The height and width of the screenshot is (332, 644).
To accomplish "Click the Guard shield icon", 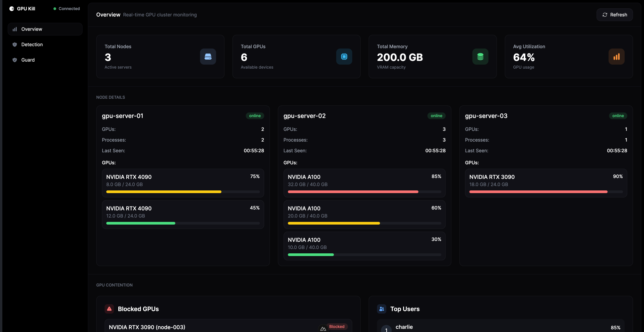I will click(15, 60).
